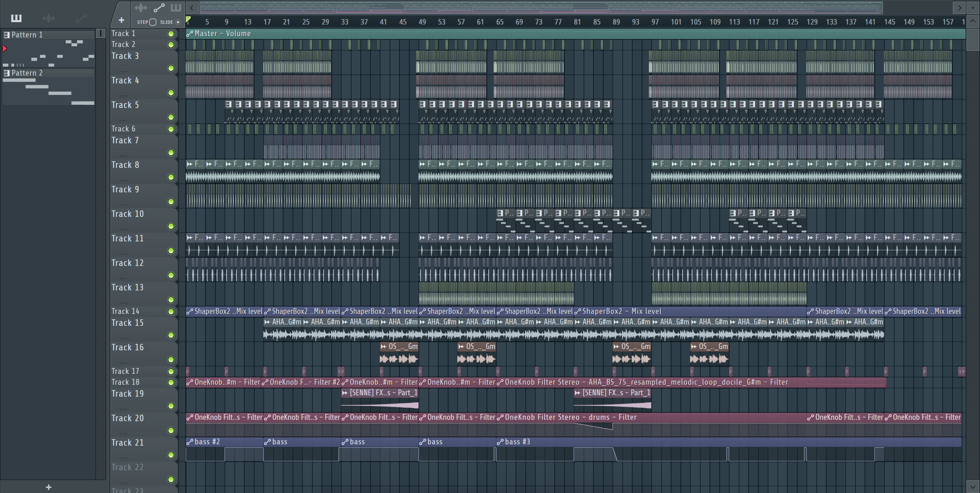
Task: Mute Track 18 using its green light
Action: tap(171, 383)
